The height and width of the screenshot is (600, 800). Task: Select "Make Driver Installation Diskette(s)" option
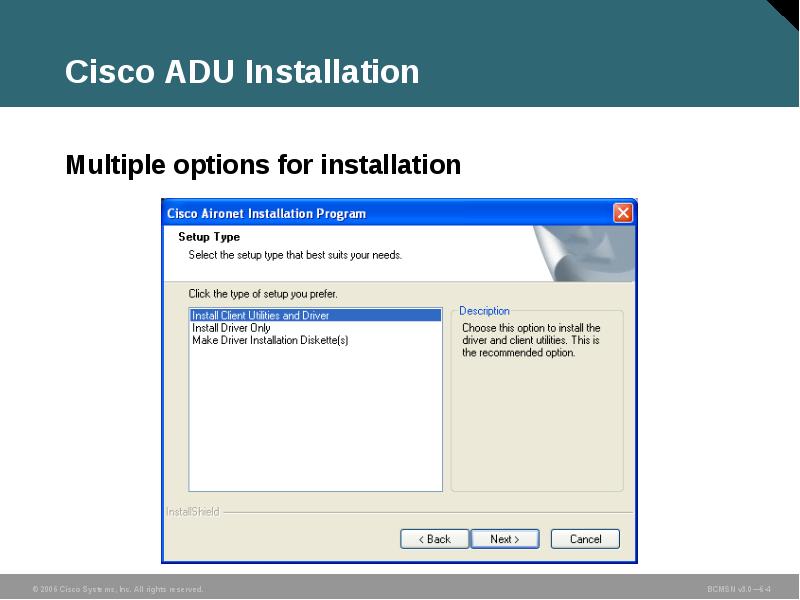[268, 339]
